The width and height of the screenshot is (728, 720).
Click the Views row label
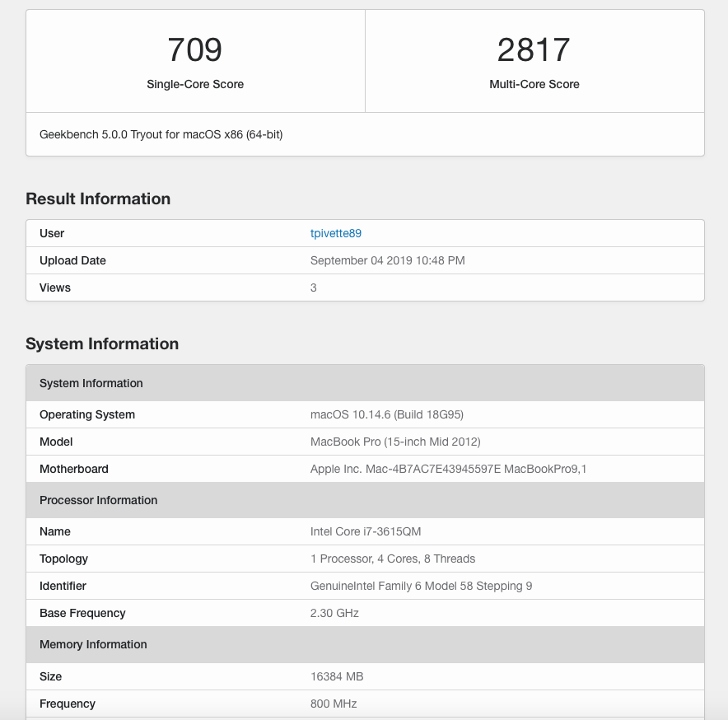(x=55, y=288)
